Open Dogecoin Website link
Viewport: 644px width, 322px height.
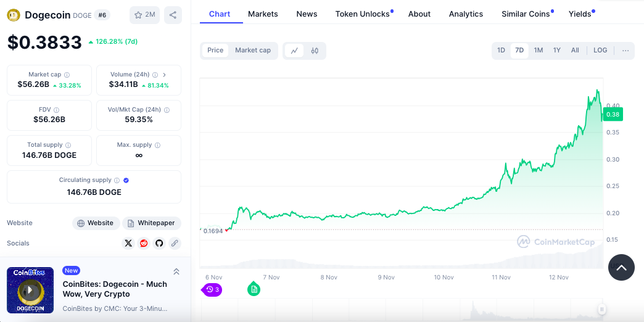(x=96, y=223)
